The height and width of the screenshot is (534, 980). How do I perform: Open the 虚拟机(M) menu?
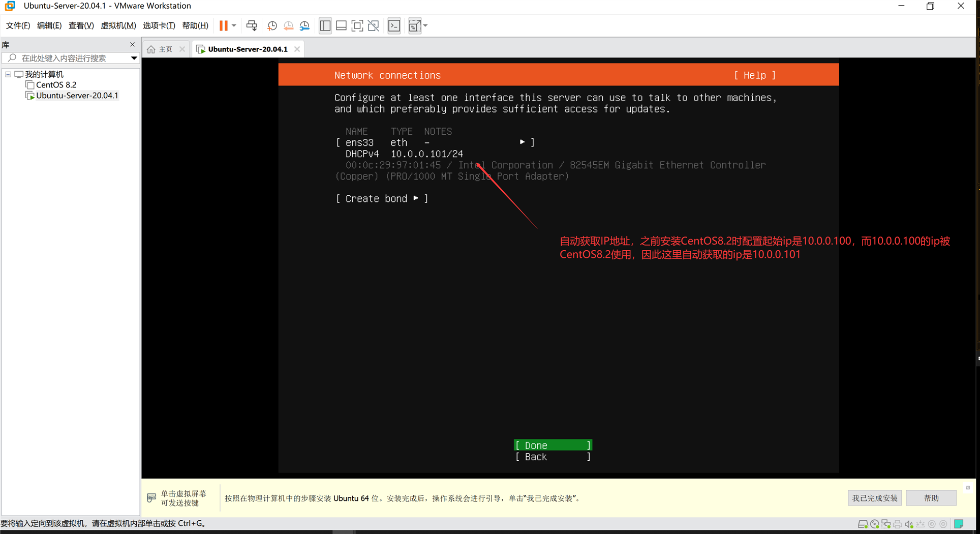pos(118,25)
